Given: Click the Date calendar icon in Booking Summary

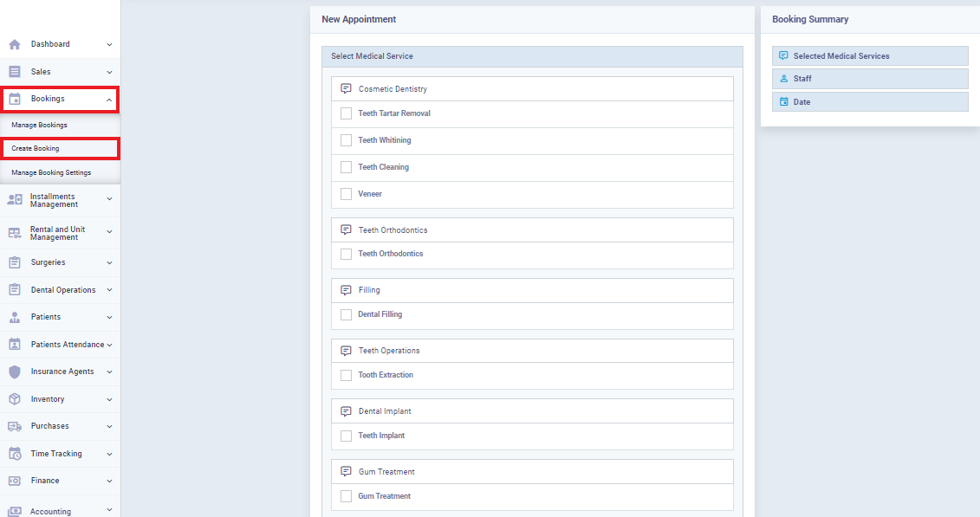Looking at the screenshot, I should click(x=784, y=102).
